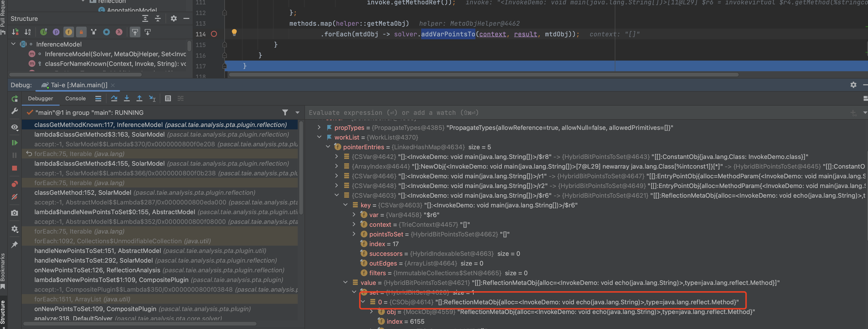The height and width of the screenshot is (329, 868).
Task: Switch to Console tab
Action: 76,98
